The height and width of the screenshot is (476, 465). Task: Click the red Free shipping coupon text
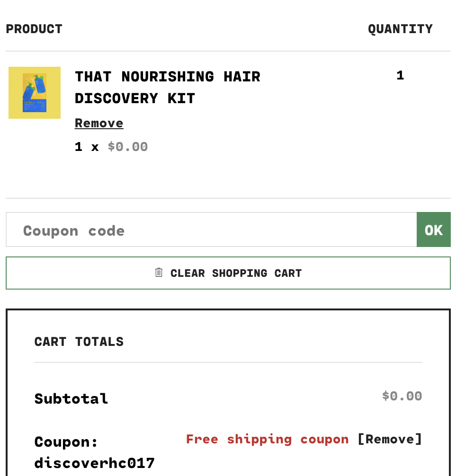(x=267, y=440)
